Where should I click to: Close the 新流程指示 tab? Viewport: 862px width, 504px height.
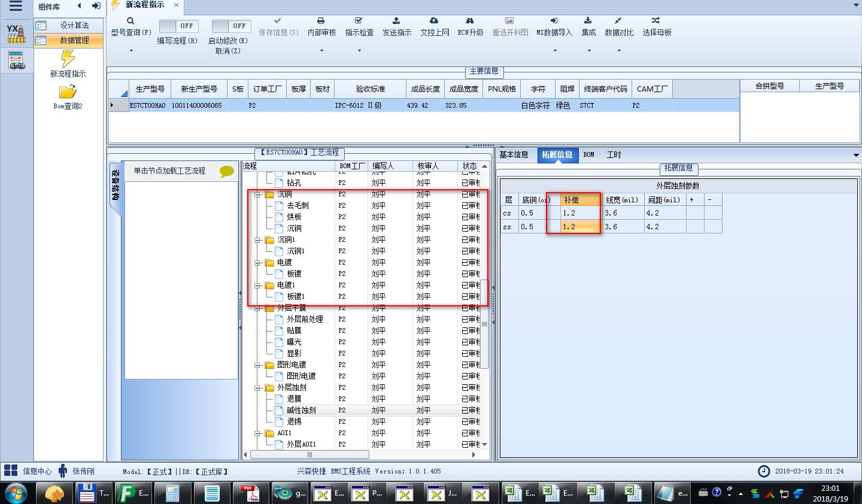[x=176, y=5]
